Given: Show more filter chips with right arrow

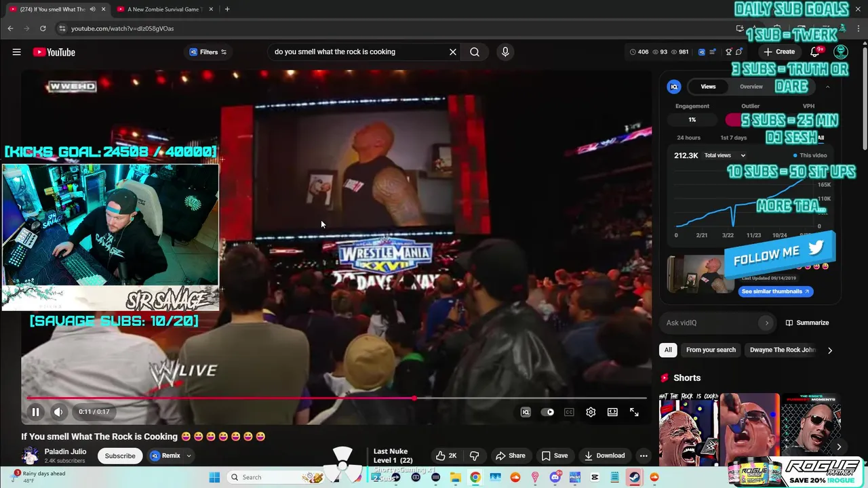Looking at the screenshot, I should point(830,350).
